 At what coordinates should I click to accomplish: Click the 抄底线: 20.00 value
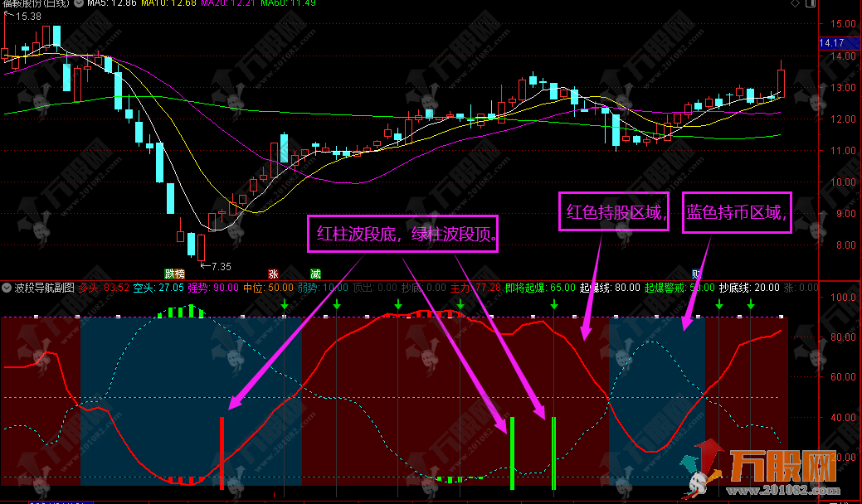[749, 288]
